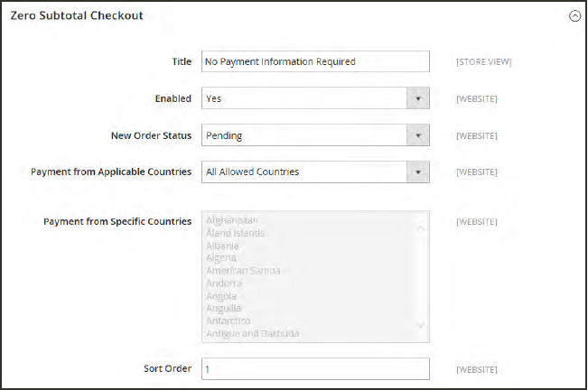588x390 pixels.
Task: Select Antarctica in the countries list
Action: (x=228, y=321)
